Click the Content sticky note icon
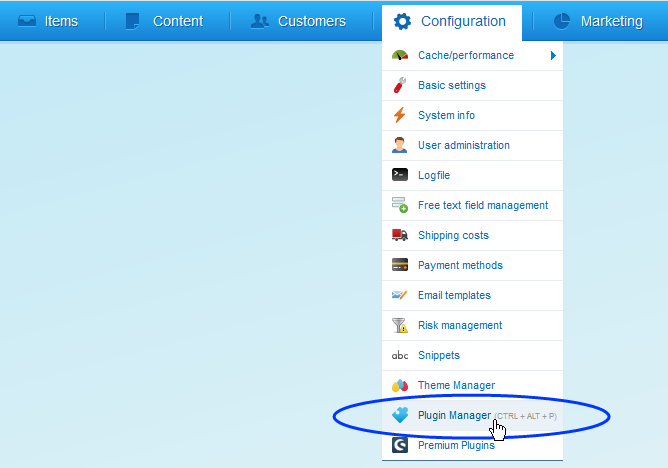The width and height of the screenshot is (668, 468). point(132,21)
